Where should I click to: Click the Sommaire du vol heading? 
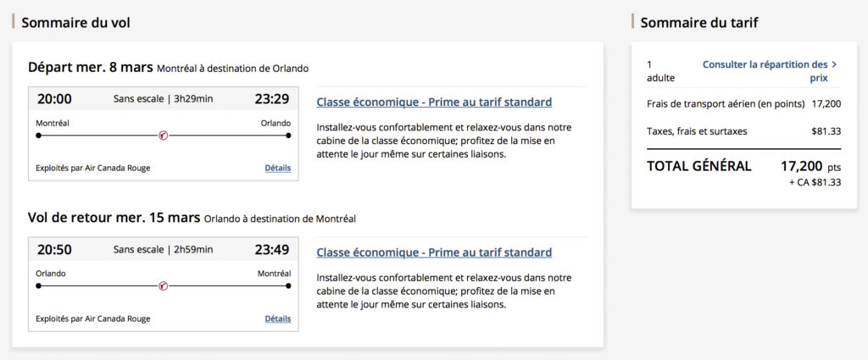75,23
